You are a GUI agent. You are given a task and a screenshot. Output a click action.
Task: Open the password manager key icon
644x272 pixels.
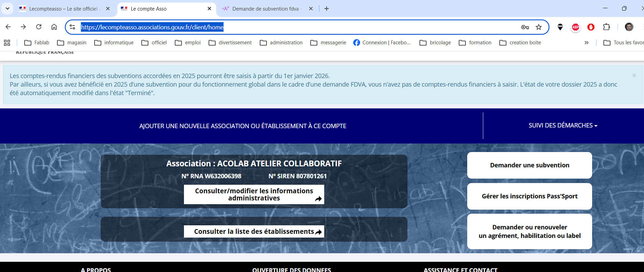pos(525,27)
